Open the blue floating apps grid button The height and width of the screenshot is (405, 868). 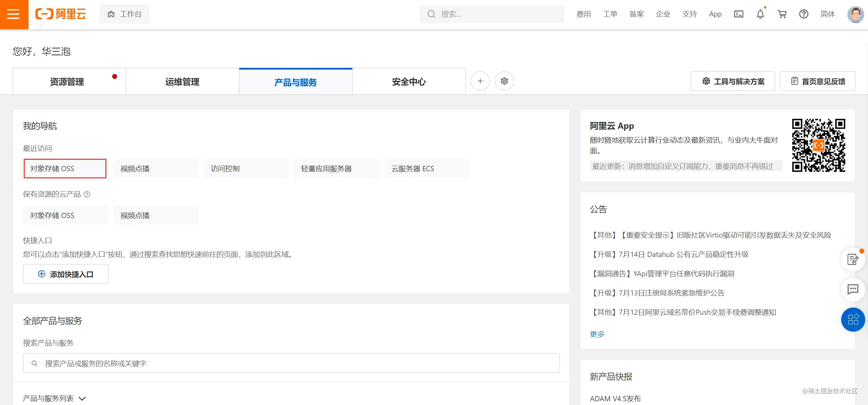tap(853, 320)
